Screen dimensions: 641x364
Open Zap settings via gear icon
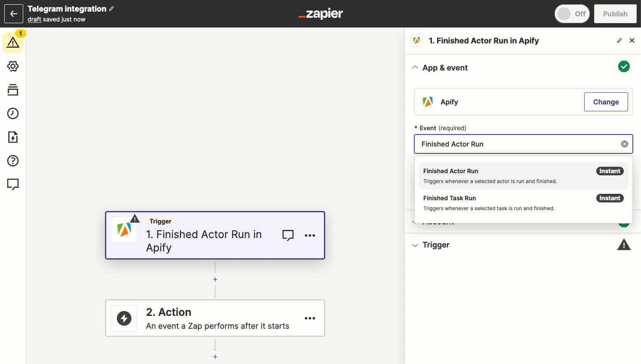13,66
